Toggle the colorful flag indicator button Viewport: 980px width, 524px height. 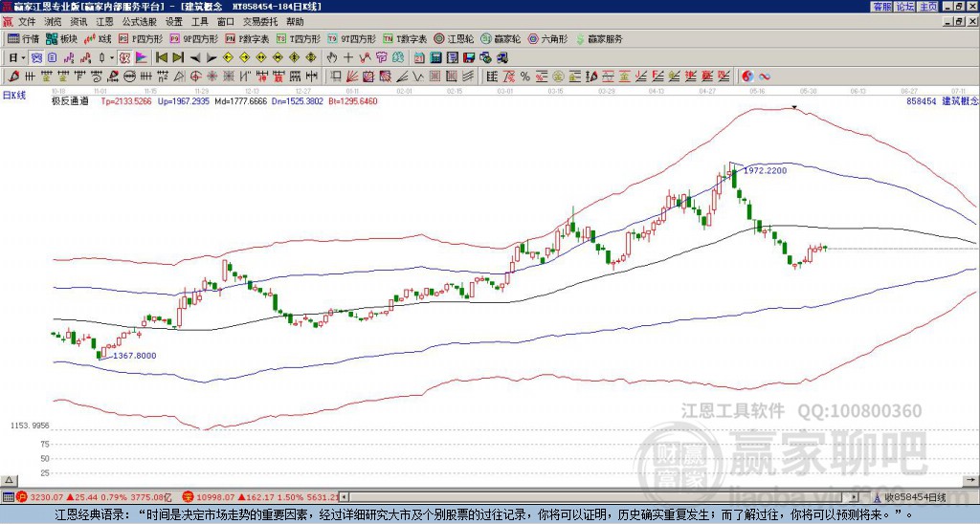pos(142,58)
